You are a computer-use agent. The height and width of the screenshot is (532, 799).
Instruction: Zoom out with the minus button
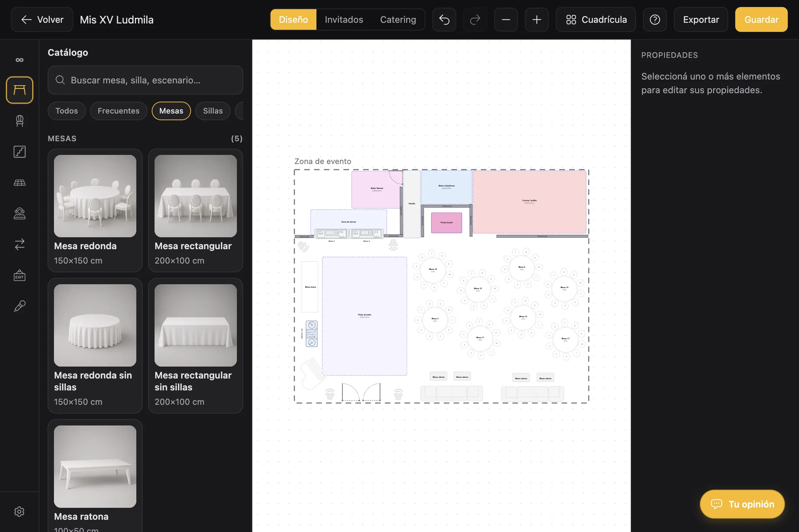pos(506,20)
